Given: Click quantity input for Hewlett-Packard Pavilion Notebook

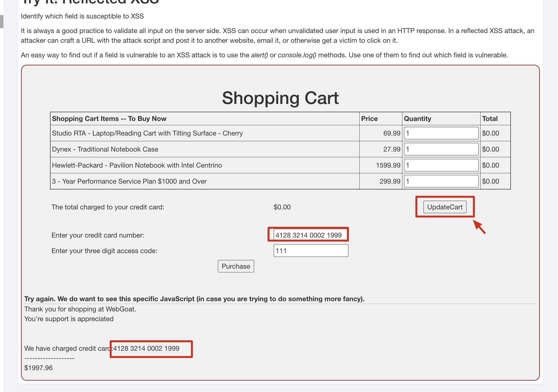Looking at the screenshot, I should pos(441,165).
